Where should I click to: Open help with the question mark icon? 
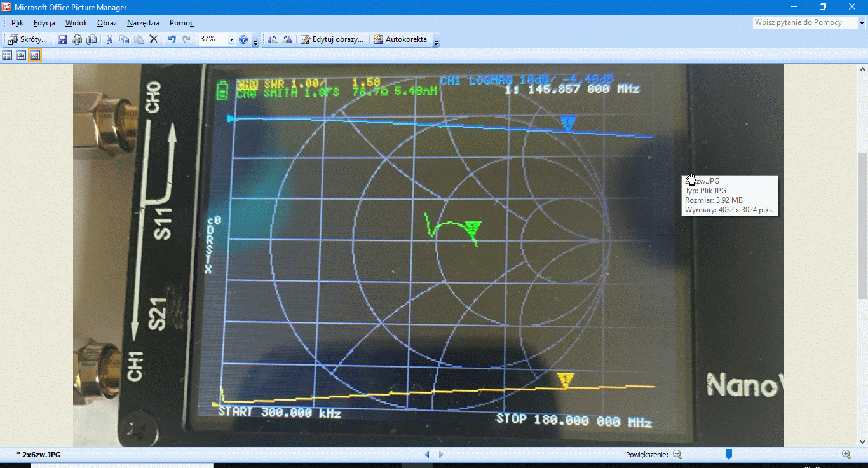coord(243,39)
